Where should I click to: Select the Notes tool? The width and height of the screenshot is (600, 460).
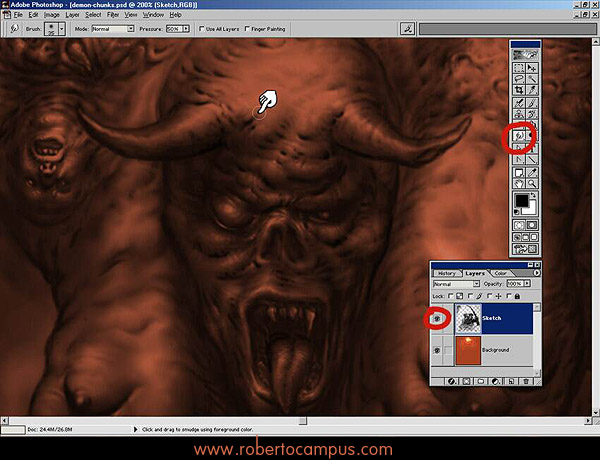coord(519,172)
